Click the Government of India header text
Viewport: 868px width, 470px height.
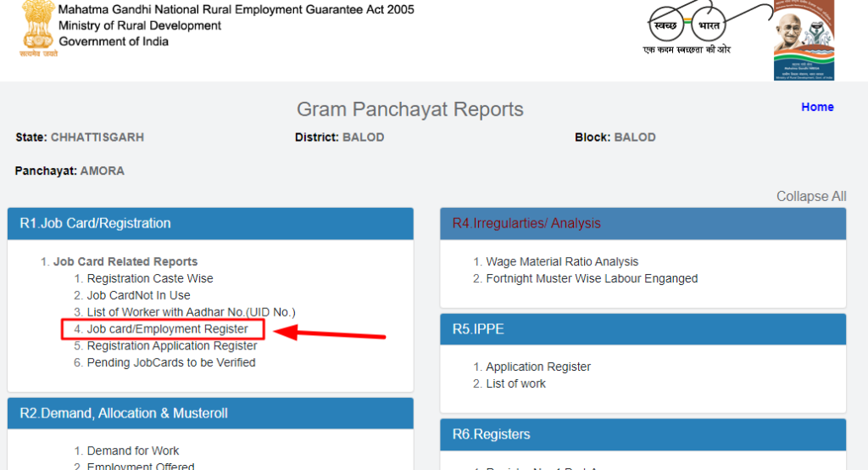114,42
